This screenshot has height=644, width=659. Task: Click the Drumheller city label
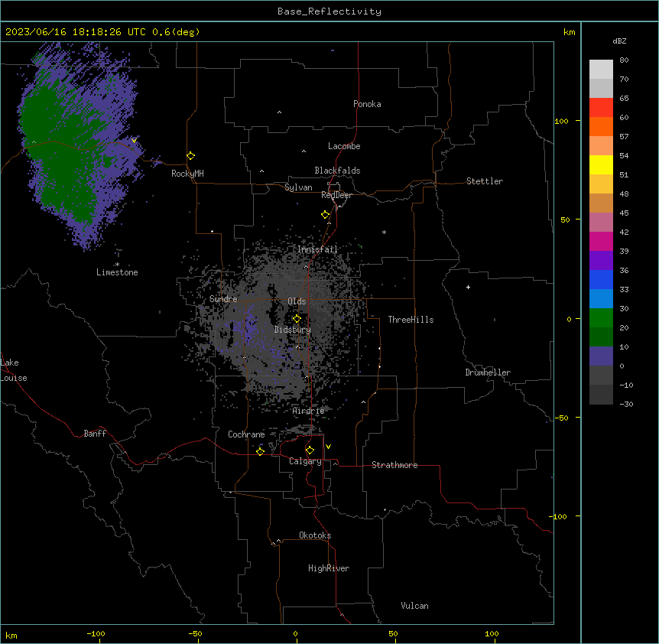coord(488,372)
